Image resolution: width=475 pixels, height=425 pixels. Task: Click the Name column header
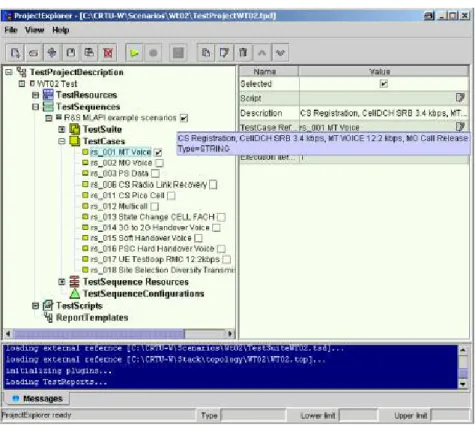coord(269,71)
